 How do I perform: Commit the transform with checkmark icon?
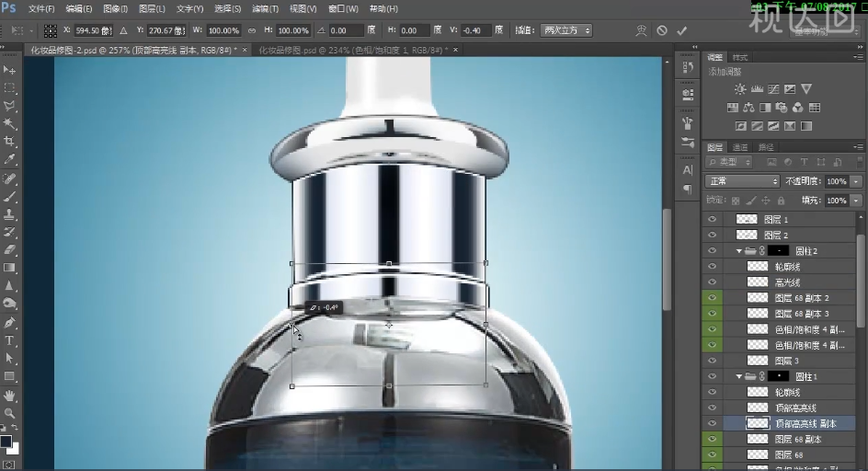(x=682, y=30)
